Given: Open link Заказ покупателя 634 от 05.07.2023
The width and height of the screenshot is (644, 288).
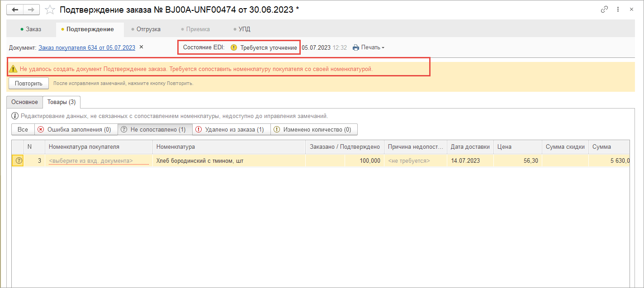Looking at the screenshot, I should 86,47.
